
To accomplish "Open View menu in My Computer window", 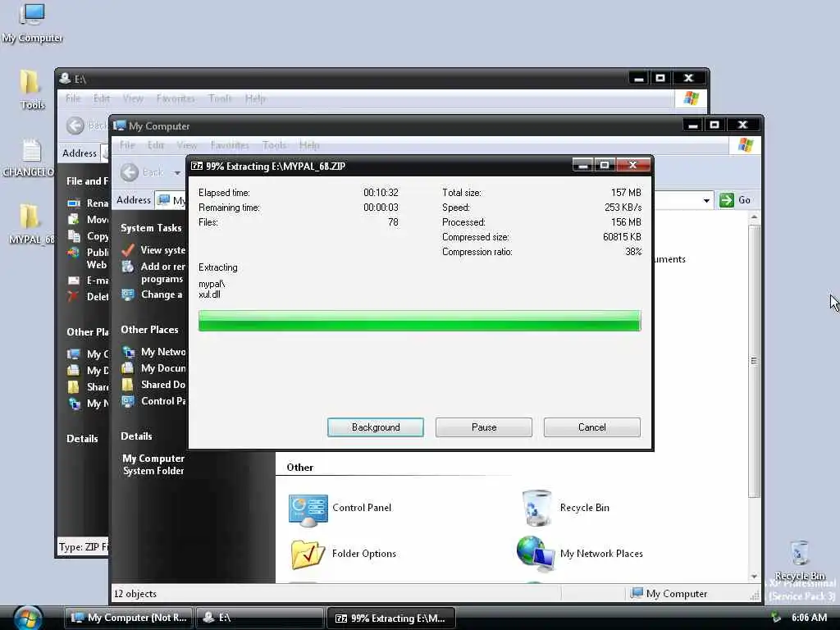I will [187, 144].
